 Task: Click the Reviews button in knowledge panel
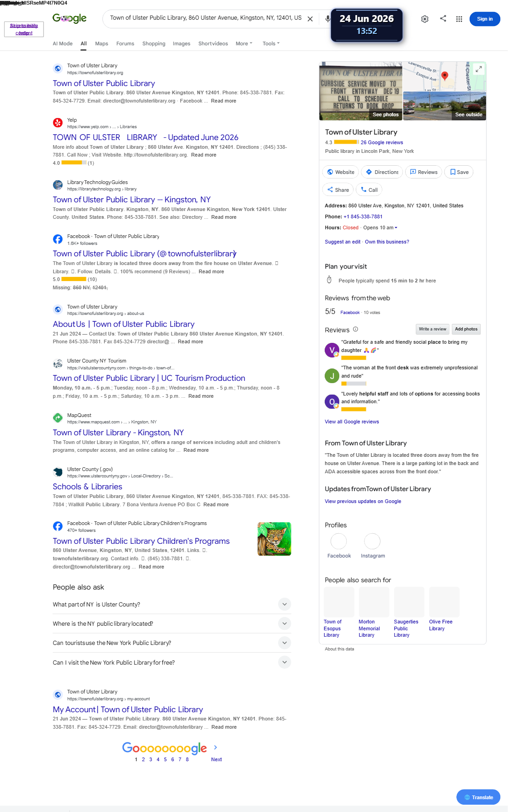click(423, 172)
